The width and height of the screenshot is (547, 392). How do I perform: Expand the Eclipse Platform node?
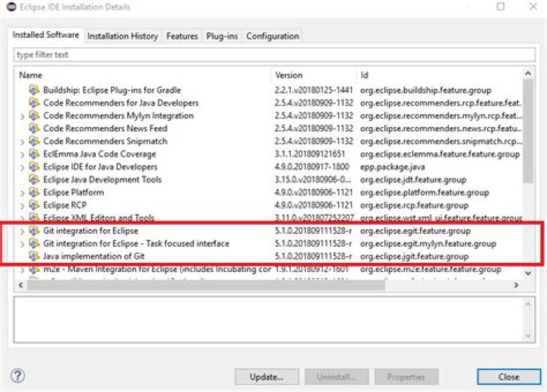click(x=22, y=193)
